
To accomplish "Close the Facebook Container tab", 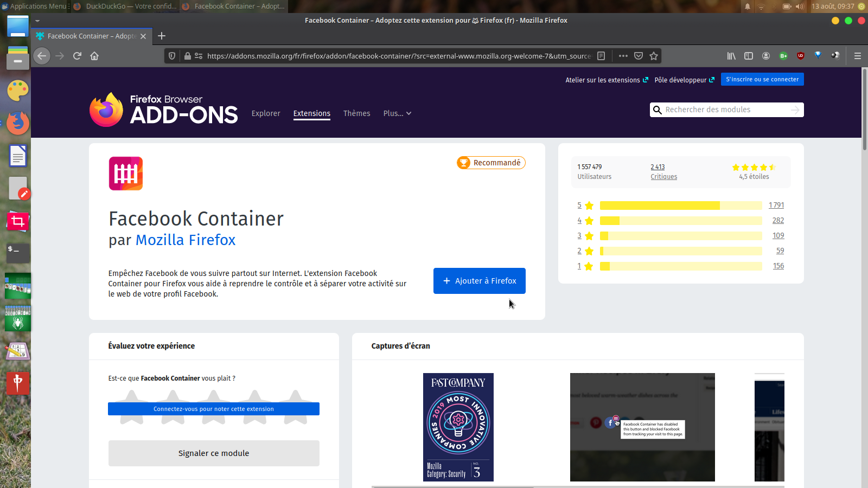I will [143, 36].
